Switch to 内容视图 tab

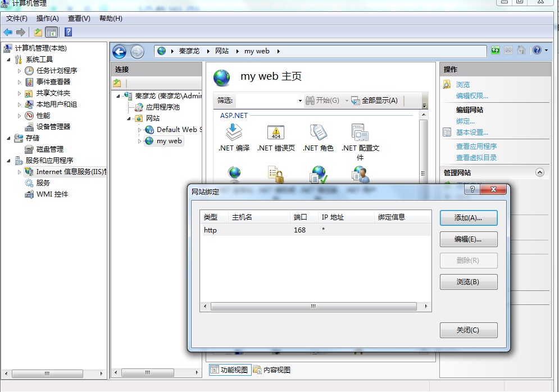coord(272,370)
